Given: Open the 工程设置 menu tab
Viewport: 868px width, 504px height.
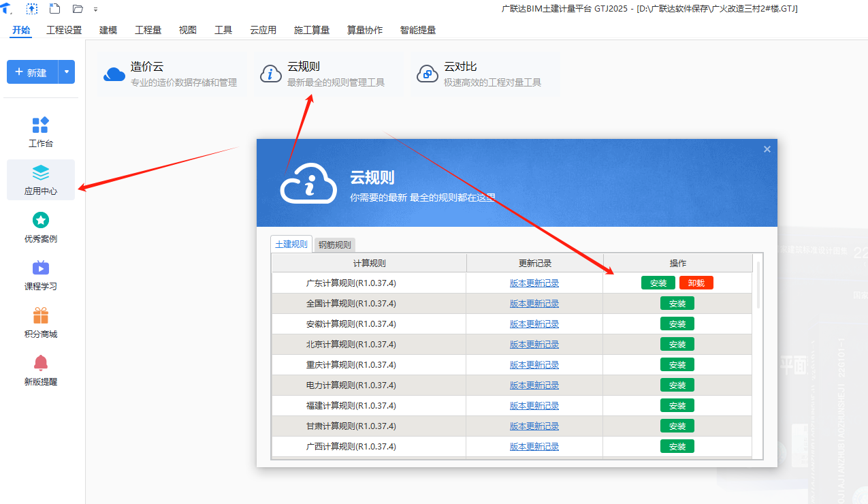Looking at the screenshot, I should coord(64,30).
